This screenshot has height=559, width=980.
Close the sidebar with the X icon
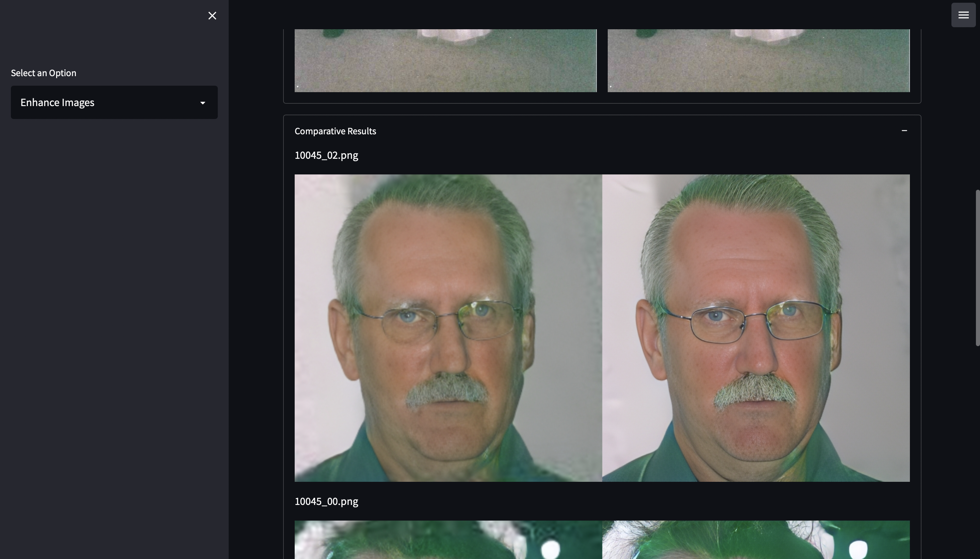point(212,15)
